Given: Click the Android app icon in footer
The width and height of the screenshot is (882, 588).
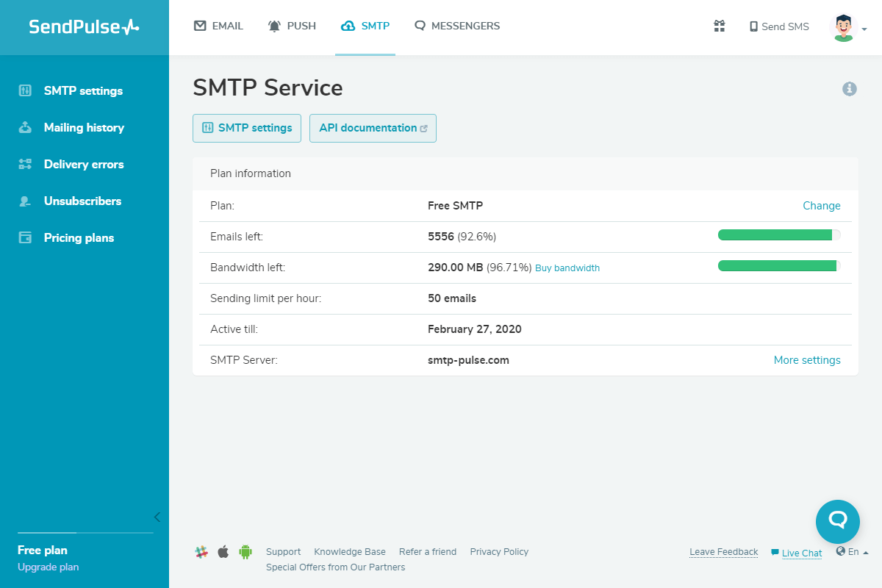Looking at the screenshot, I should pyautogui.click(x=245, y=552).
